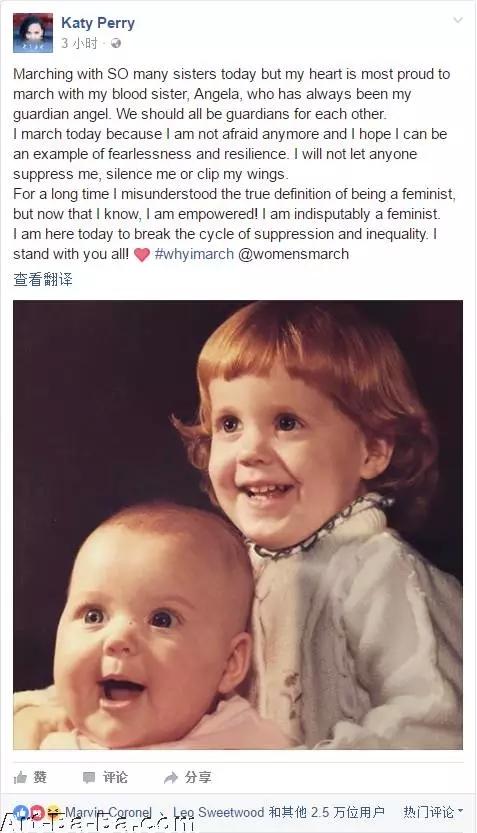Viewport: 477px width, 833px height.
Task: Click the yellow Haha reaction icon
Action: click(x=53, y=812)
